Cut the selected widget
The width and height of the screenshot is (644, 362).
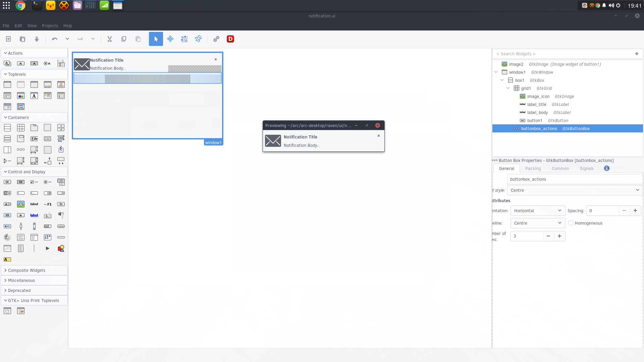click(110, 39)
